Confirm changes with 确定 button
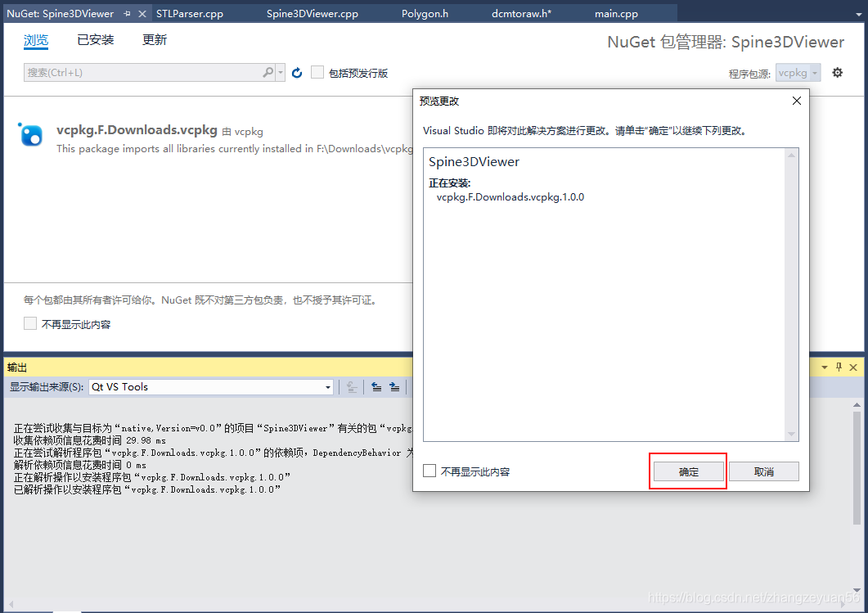This screenshot has width=868, height=613. (x=687, y=471)
